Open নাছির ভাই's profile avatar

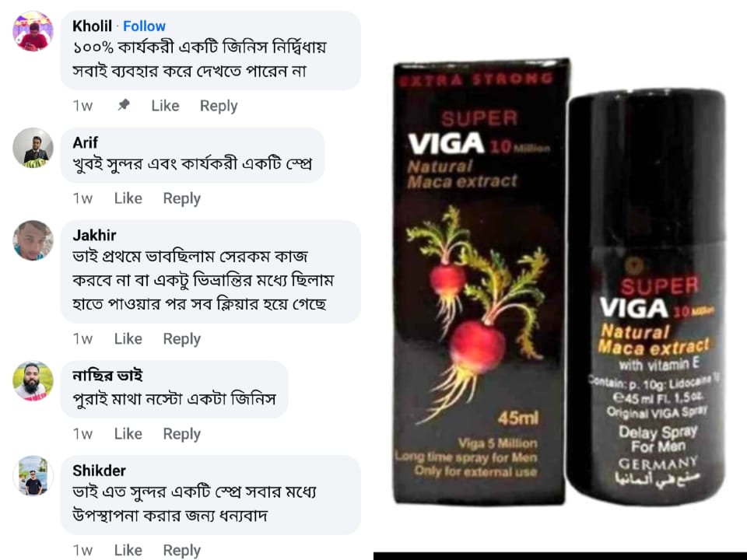(x=33, y=381)
